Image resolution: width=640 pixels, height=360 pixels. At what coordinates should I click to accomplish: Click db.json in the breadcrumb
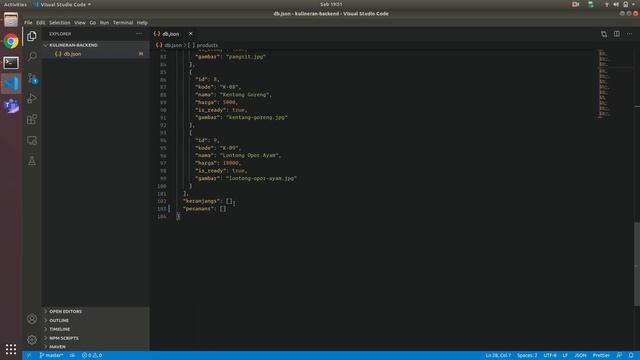[x=173, y=45]
